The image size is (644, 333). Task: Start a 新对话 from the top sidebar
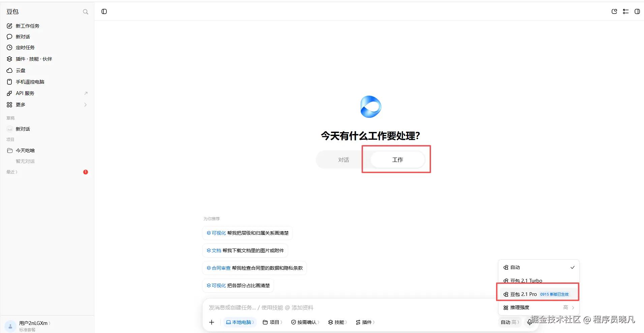click(47, 37)
